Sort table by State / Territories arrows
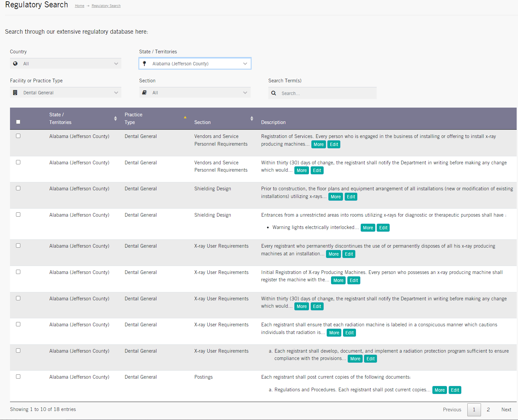Viewport: 518px width, 420px height. click(115, 118)
